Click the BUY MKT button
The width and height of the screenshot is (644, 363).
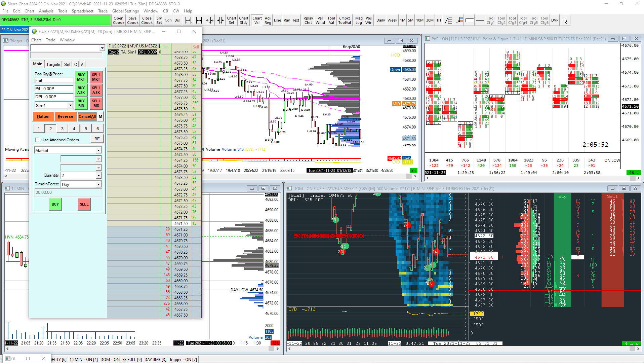pyautogui.click(x=81, y=77)
